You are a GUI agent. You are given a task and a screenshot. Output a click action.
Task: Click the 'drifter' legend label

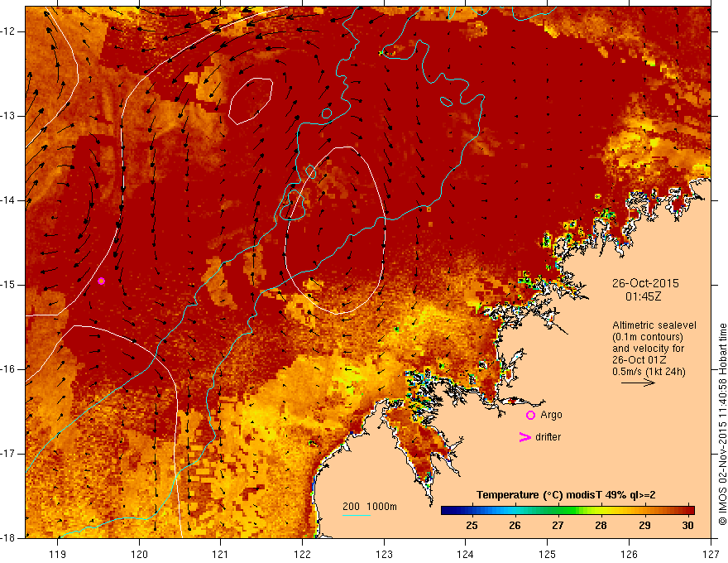coord(548,437)
